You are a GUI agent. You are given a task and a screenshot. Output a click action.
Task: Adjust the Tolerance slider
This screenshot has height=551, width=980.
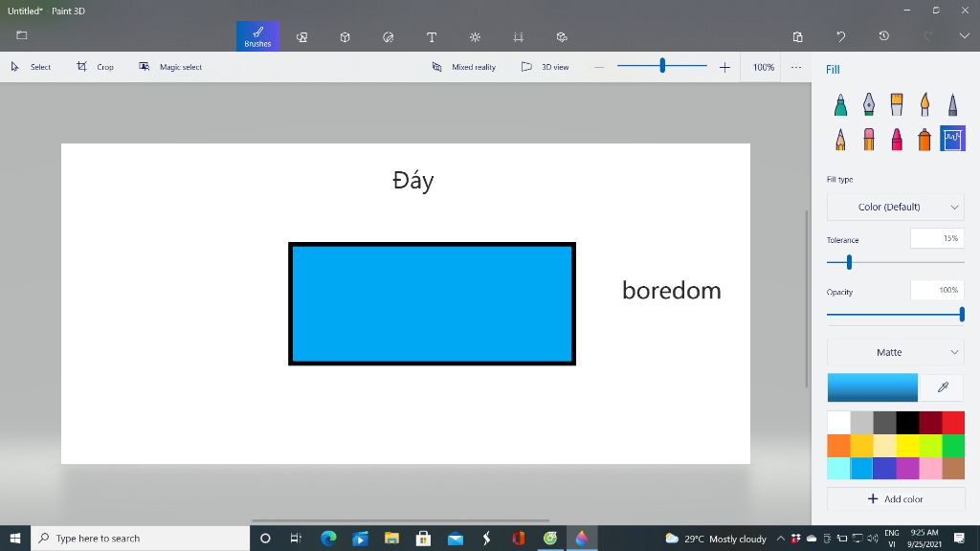point(849,262)
